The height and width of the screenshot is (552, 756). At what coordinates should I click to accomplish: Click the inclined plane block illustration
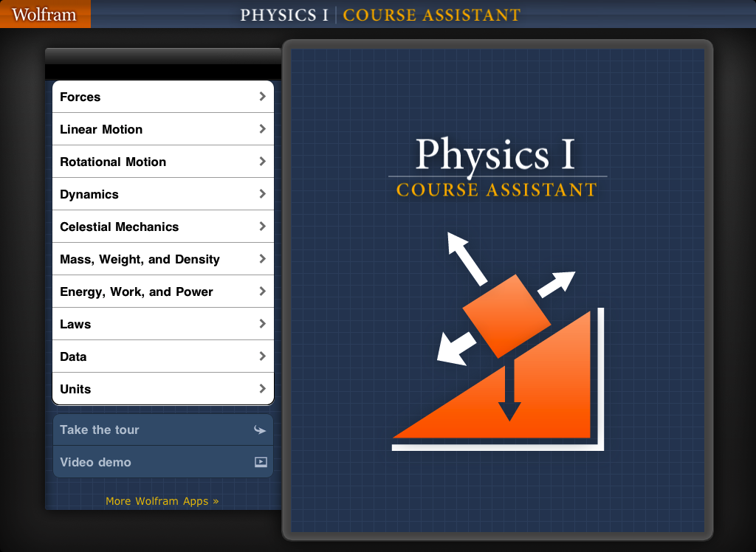coord(506,315)
